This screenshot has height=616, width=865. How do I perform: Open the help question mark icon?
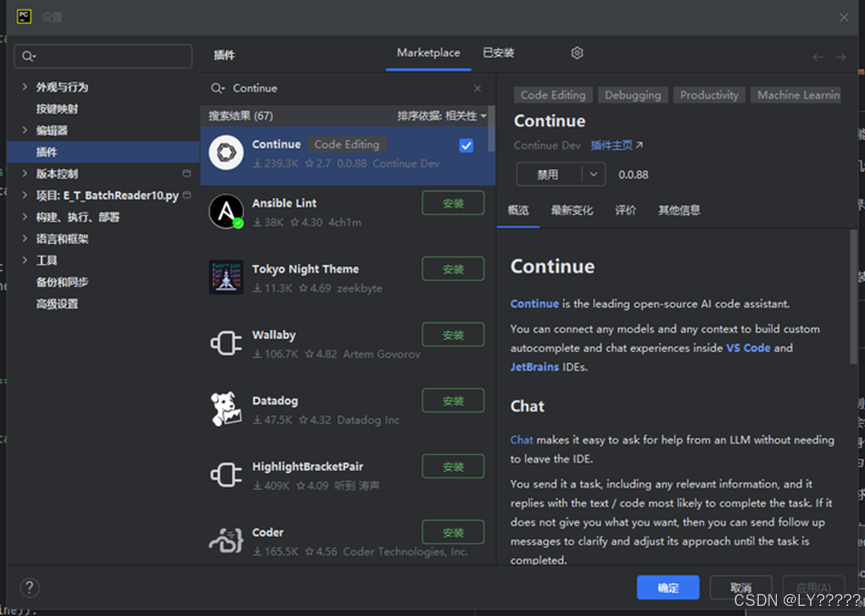[30, 588]
